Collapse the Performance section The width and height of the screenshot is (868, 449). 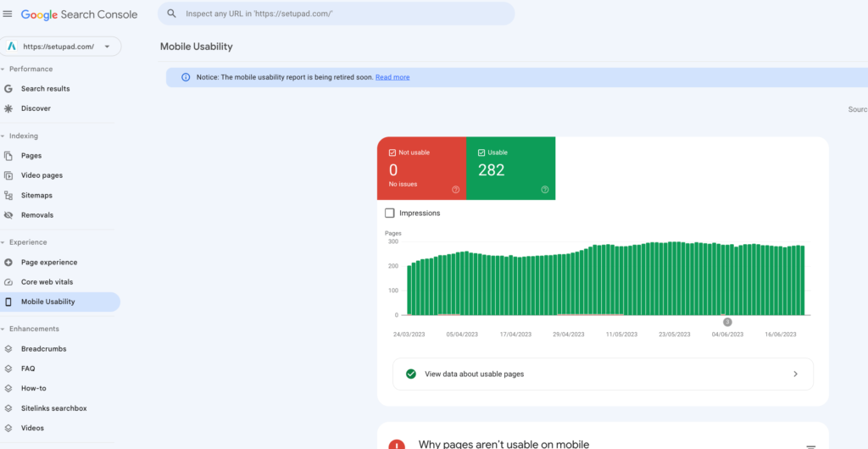[4, 69]
